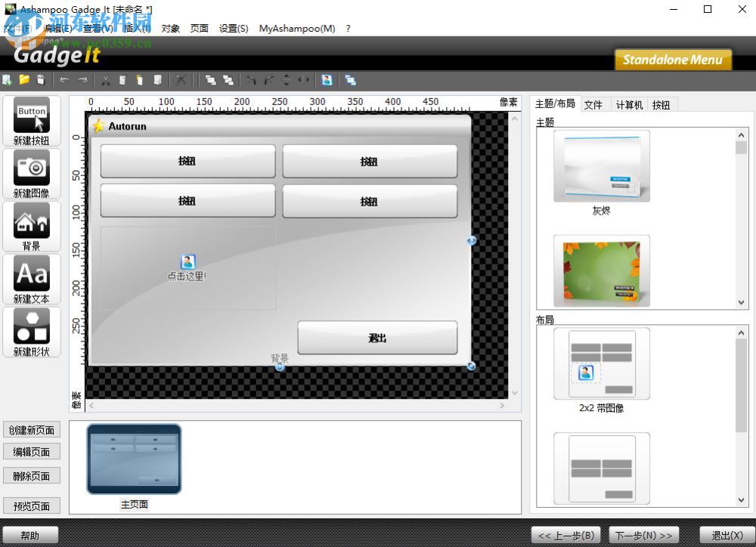Click the Save toolbar icon
Viewport: 756px width, 547px height.
[42, 79]
